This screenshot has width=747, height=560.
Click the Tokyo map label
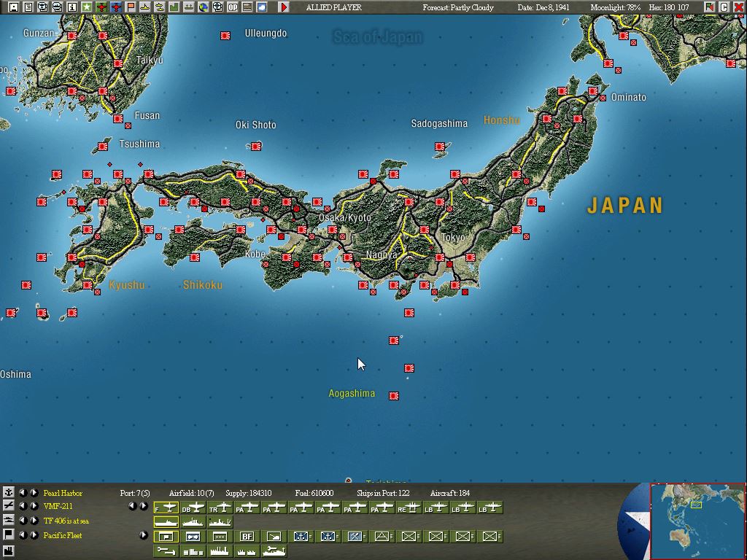click(x=453, y=237)
